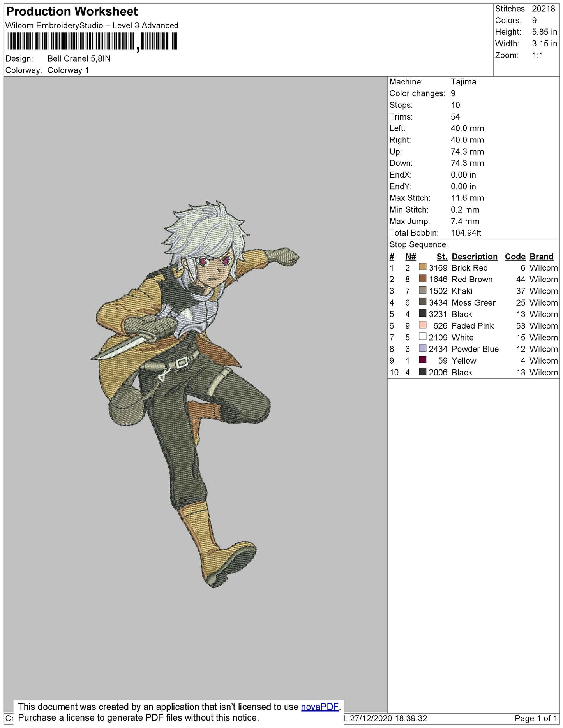563x728 pixels.
Task: Click the design name 'Bell Cranel 5,8IN'
Action: (79, 59)
